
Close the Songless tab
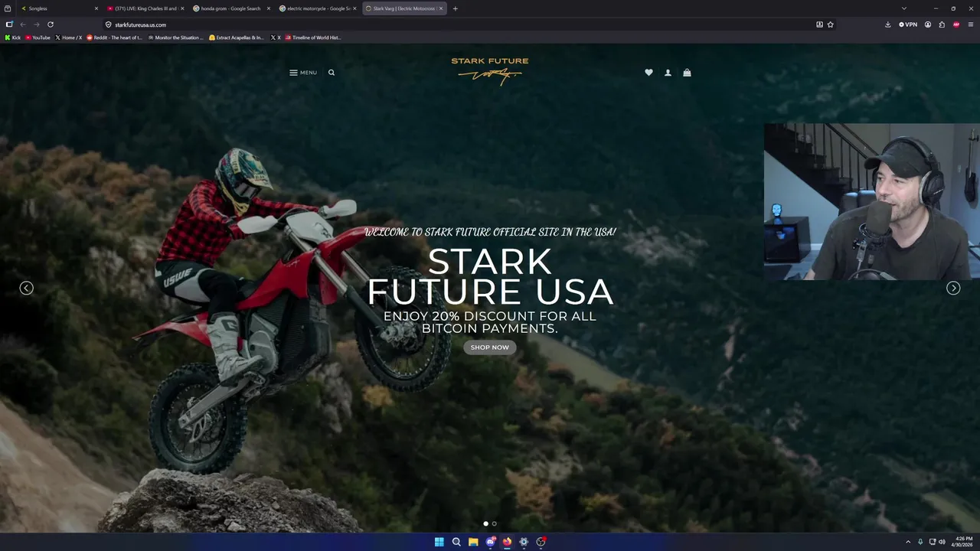click(96, 8)
